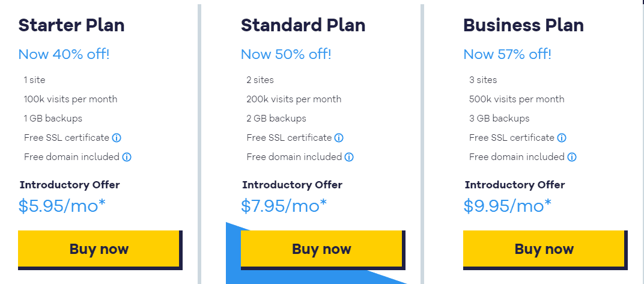644x284 pixels.
Task: Click info icon beside Starter Free SSL certificate
Action: point(117,138)
